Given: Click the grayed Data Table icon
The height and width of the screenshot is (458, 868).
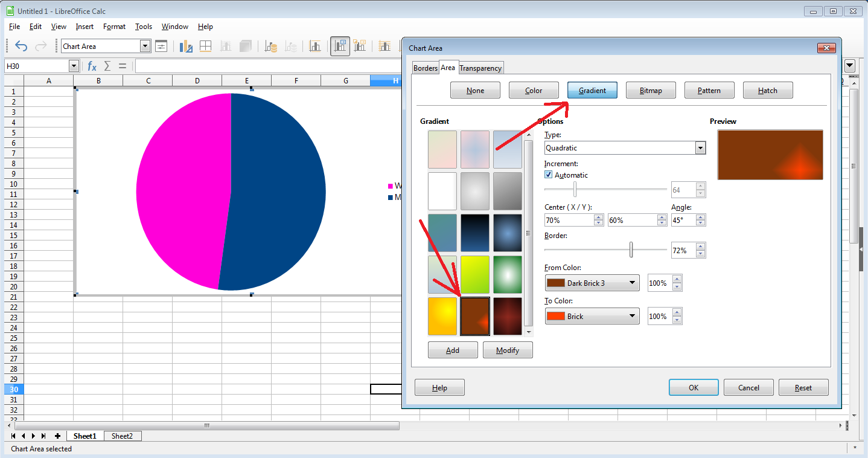Looking at the screenshot, I should tap(292, 46).
